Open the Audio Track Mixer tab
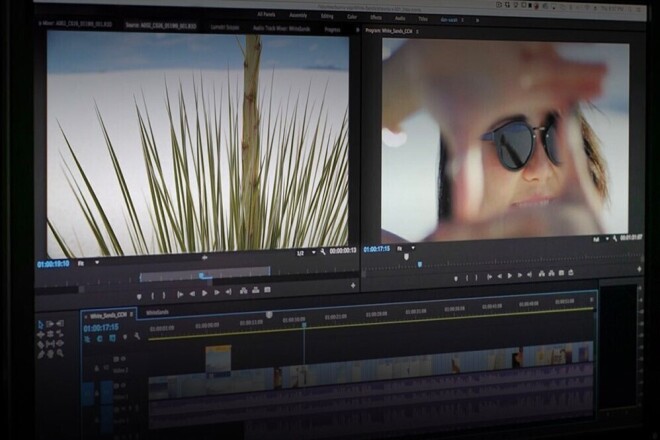Viewport: 660px width, 440px height. 282,28
